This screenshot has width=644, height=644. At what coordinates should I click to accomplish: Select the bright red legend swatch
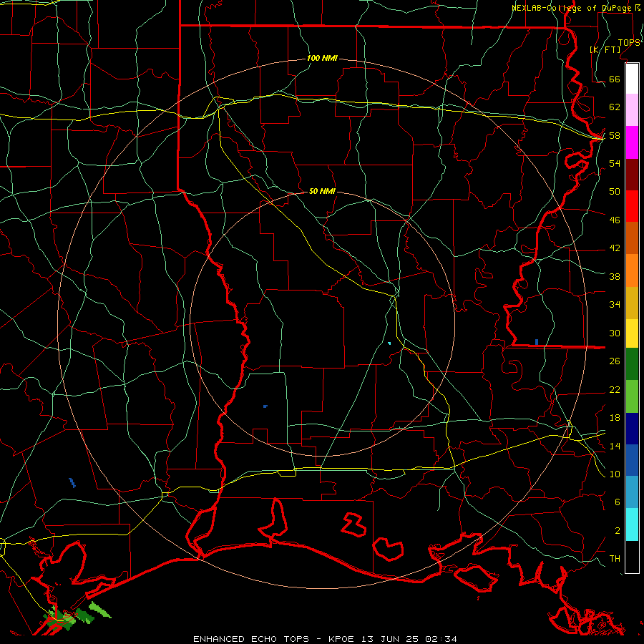coord(632,206)
